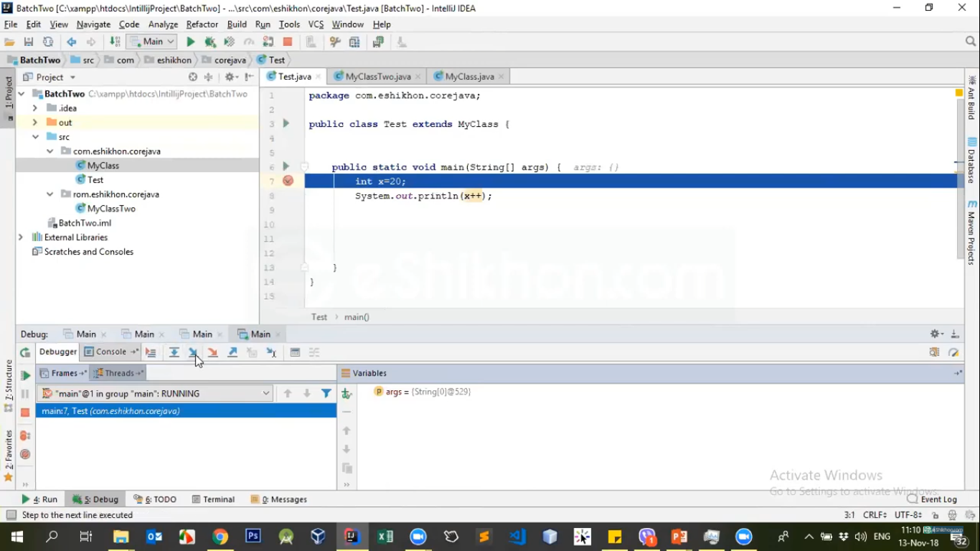Screen dimensions: 980x551
Task: Click the Rerun Main debug icon
Action: [25, 352]
